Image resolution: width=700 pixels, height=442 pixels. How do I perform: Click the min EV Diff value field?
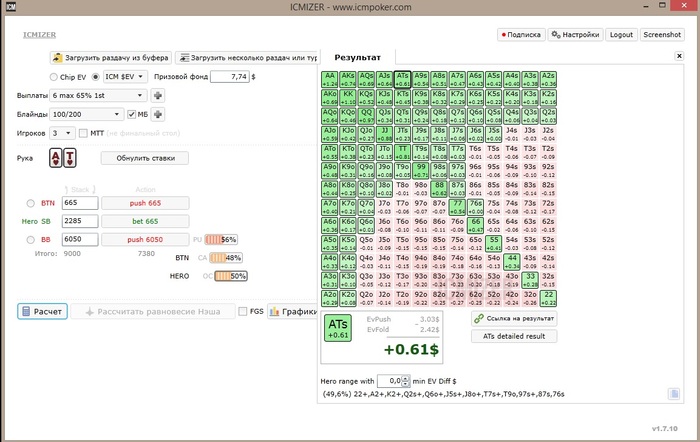390,381
